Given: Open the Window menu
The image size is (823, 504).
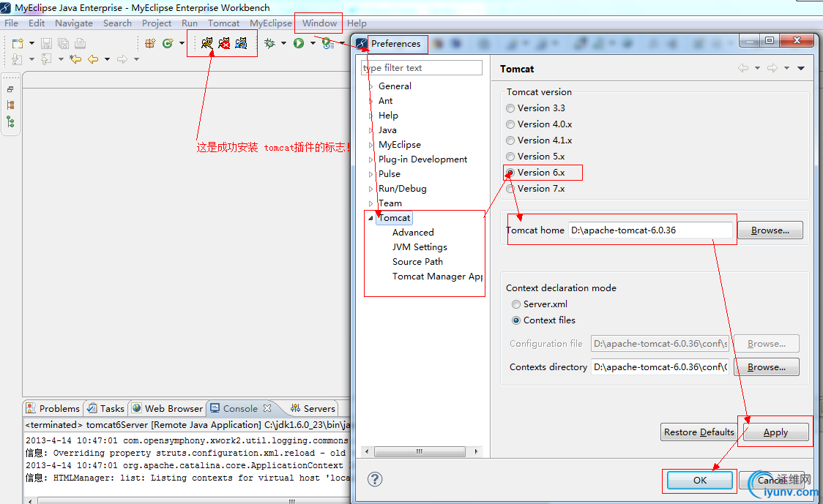Looking at the screenshot, I should click(319, 23).
